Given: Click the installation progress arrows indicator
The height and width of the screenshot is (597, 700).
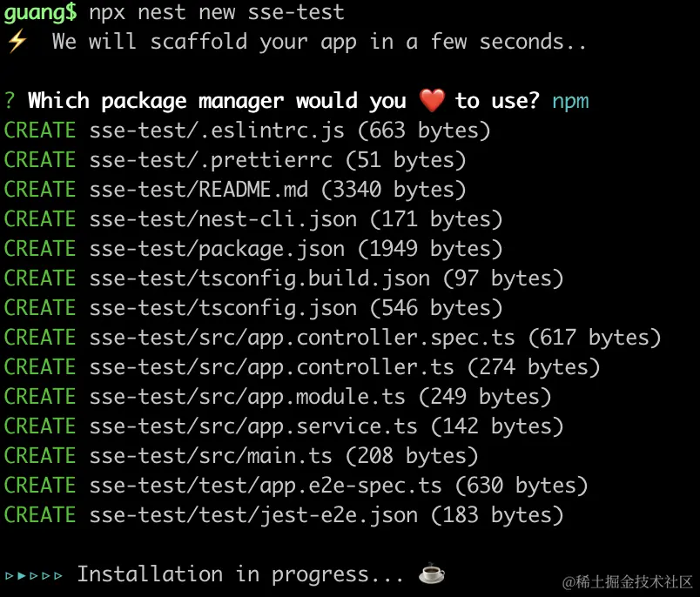Looking at the screenshot, I should [x=34, y=575].
